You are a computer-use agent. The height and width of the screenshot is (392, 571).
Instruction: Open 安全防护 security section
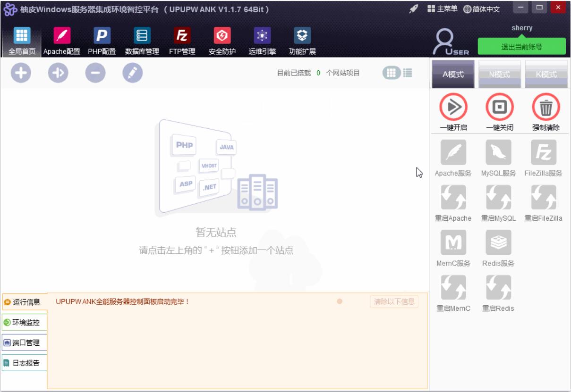(222, 41)
